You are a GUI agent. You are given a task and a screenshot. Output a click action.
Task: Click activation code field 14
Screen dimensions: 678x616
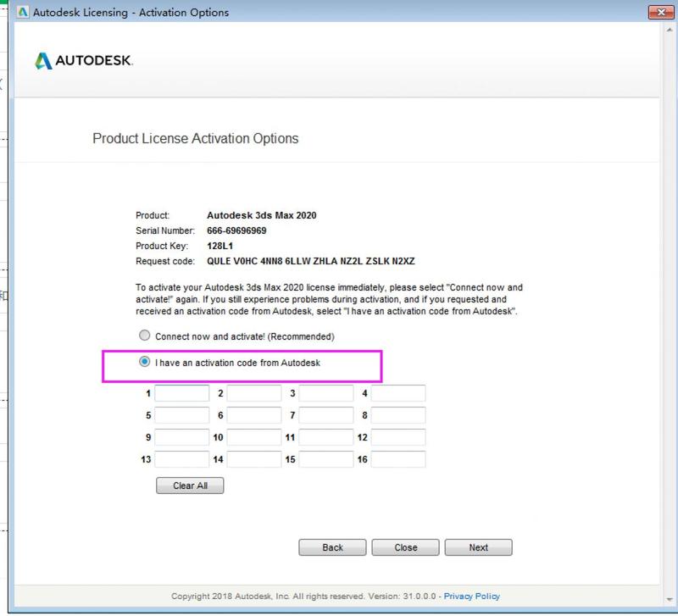[254, 459]
